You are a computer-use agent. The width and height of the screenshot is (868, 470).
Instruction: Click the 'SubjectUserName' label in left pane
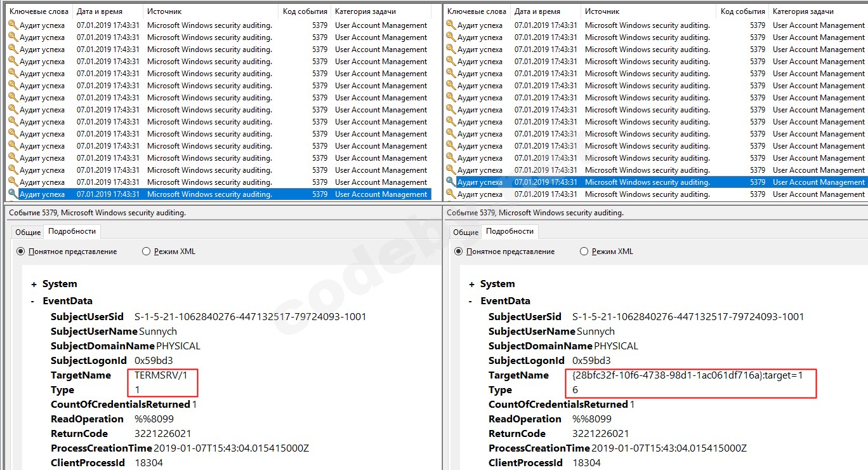pyautogui.click(x=94, y=332)
